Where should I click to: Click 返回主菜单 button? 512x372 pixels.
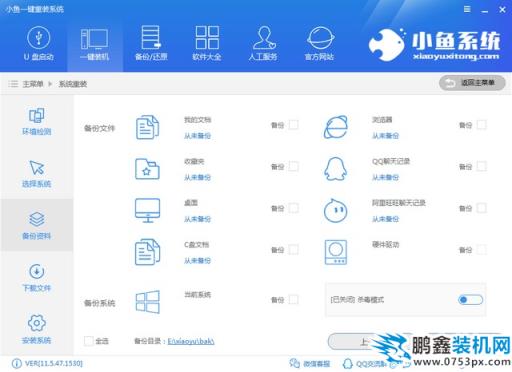pyautogui.click(x=472, y=83)
